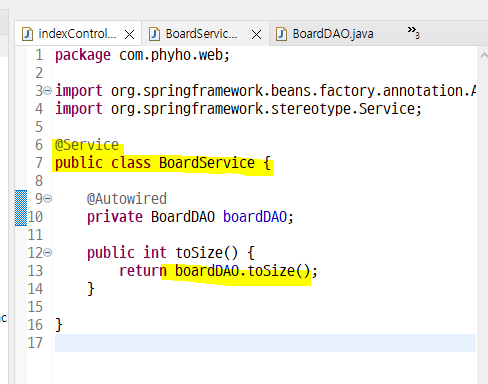Collapse the @Autowired field fold at line 9
The height and width of the screenshot is (384, 488).
[48, 199]
